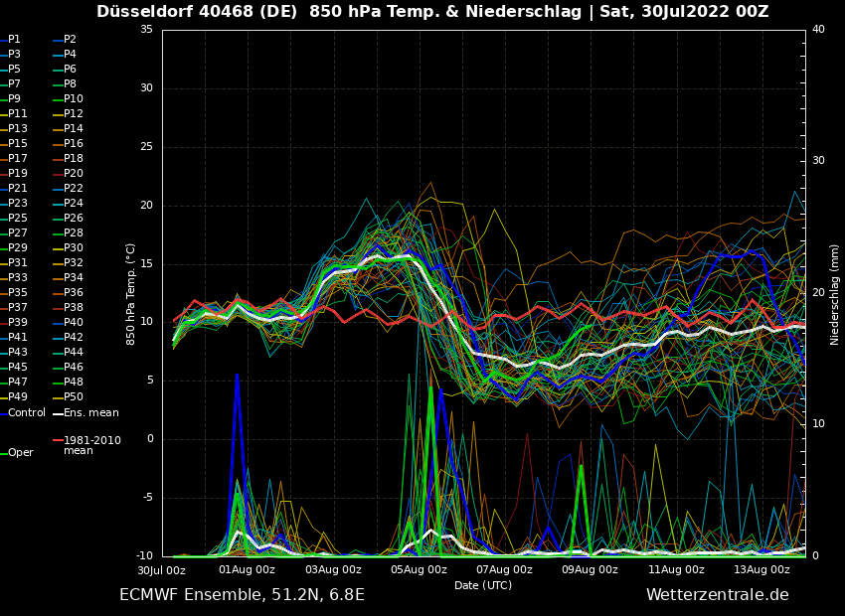Select the Ens. mean legend entry
This screenshot has height=616, width=845.
point(90,412)
